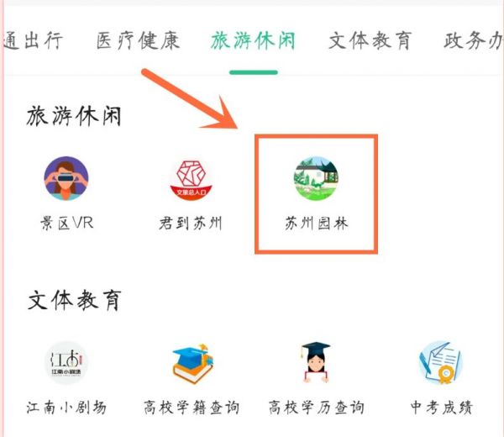
Task: Click the 中考成绩 text label
Action: 441,407
